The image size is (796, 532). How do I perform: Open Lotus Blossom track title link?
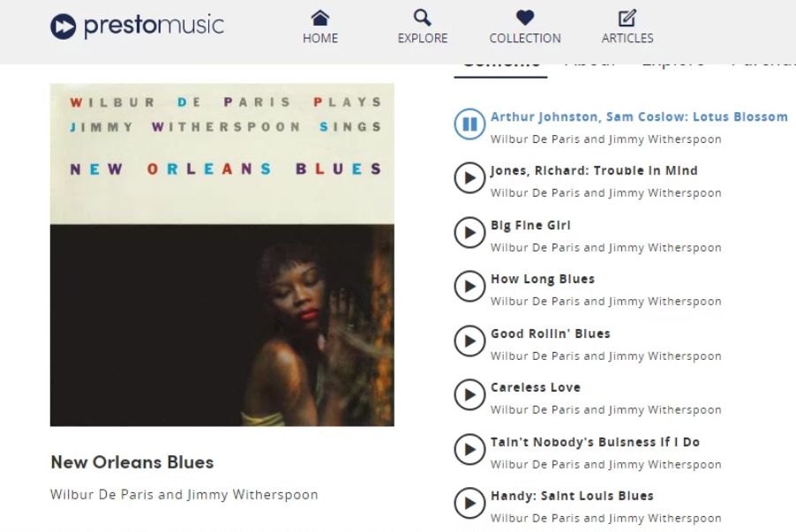tap(639, 116)
